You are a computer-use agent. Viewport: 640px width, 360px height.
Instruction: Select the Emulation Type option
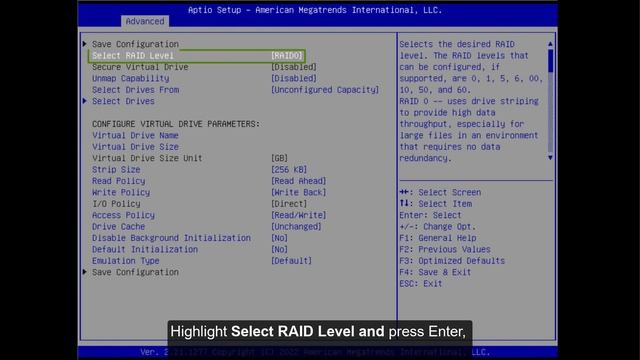pyautogui.click(x=126, y=261)
